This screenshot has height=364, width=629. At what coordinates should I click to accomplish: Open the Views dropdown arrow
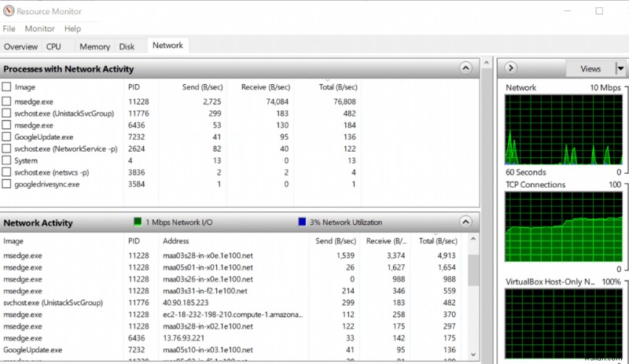pos(620,68)
